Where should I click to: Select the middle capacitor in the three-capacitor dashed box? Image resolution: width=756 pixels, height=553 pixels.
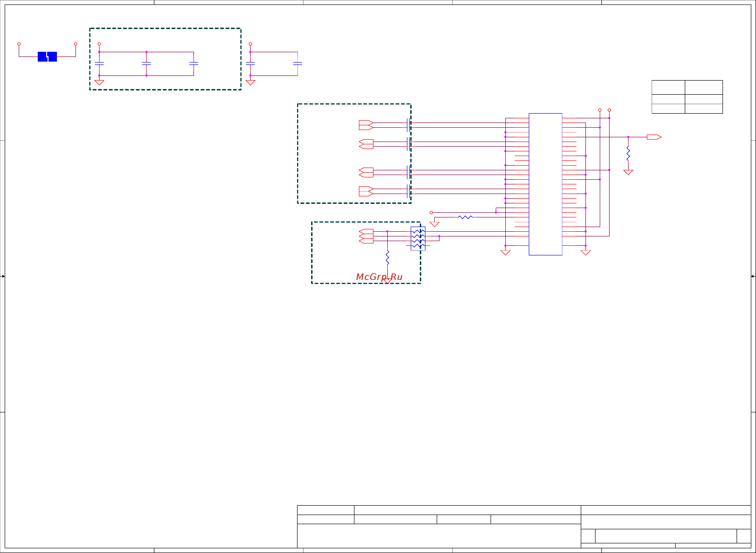click(146, 63)
